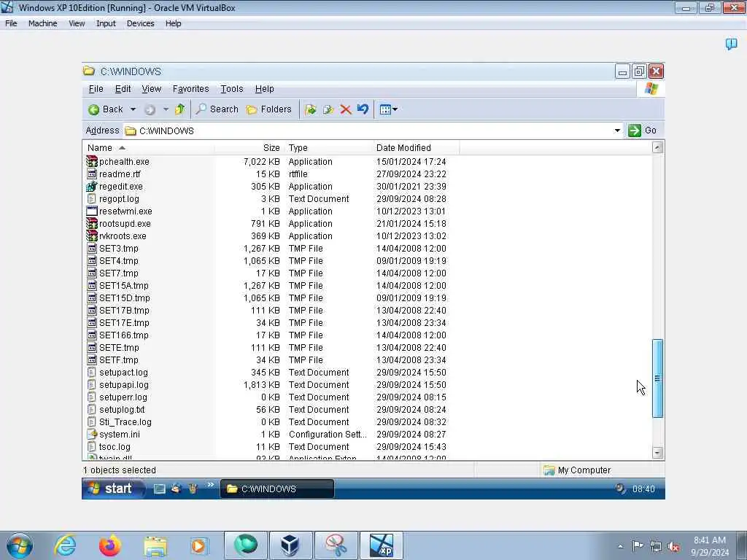
Task: Open the Search tool in Explorer toolbar
Action: pyautogui.click(x=217, y=109)
